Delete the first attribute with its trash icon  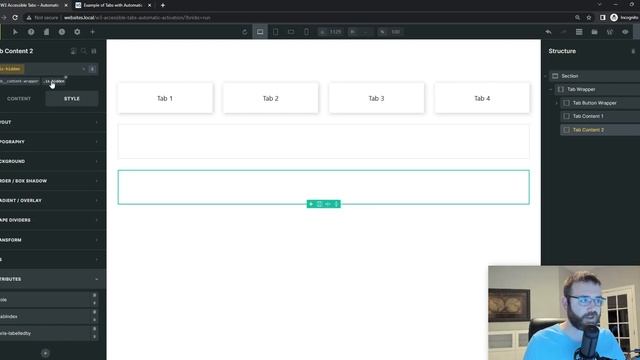pyautogui.click(x=94, y=295)
